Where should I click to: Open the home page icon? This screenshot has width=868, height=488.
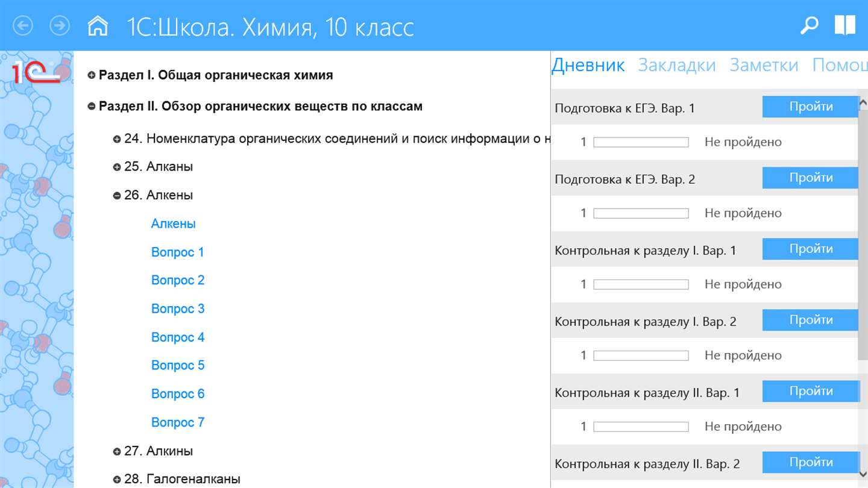[98, 25]
